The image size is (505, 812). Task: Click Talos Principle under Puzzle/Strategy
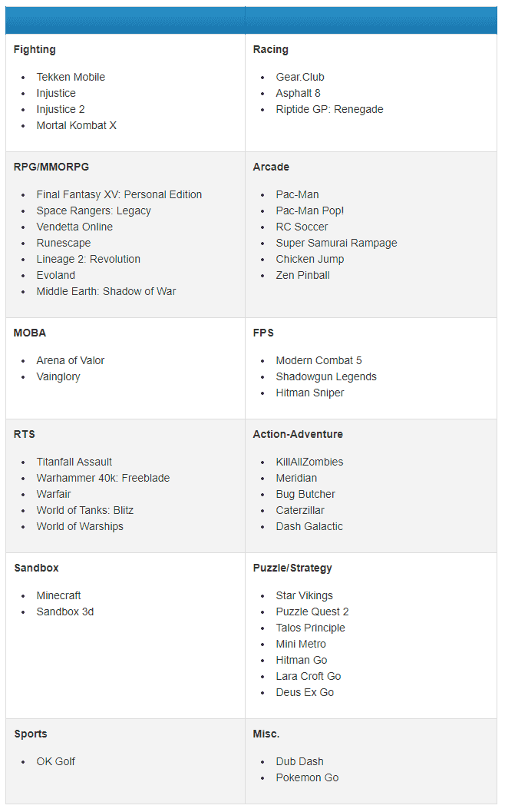click(311, 628)
